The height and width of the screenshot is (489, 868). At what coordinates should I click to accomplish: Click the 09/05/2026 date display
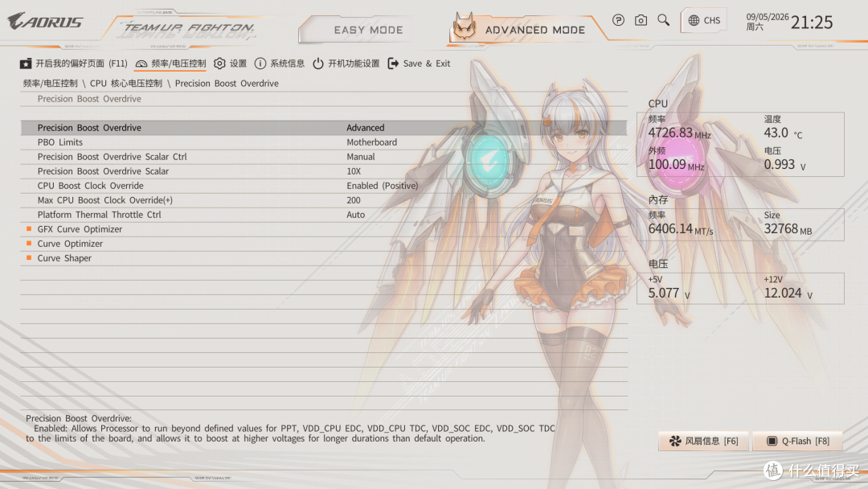tap(768, 17)
